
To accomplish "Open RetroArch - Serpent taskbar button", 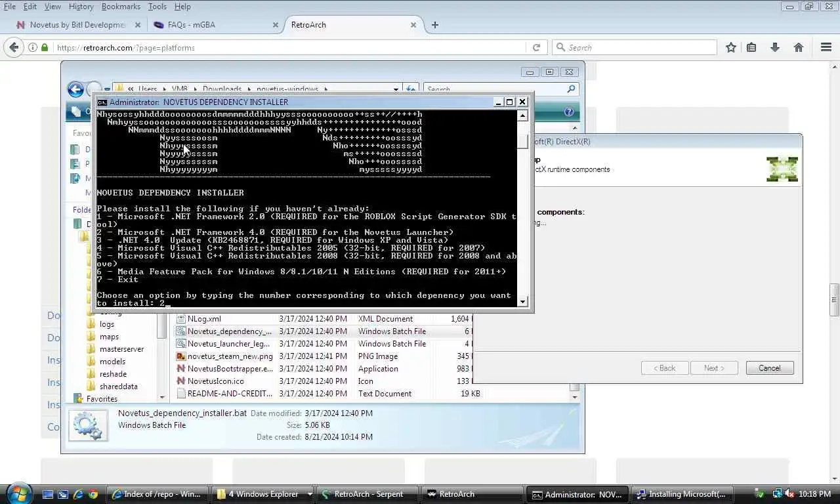I will (368, 494).
